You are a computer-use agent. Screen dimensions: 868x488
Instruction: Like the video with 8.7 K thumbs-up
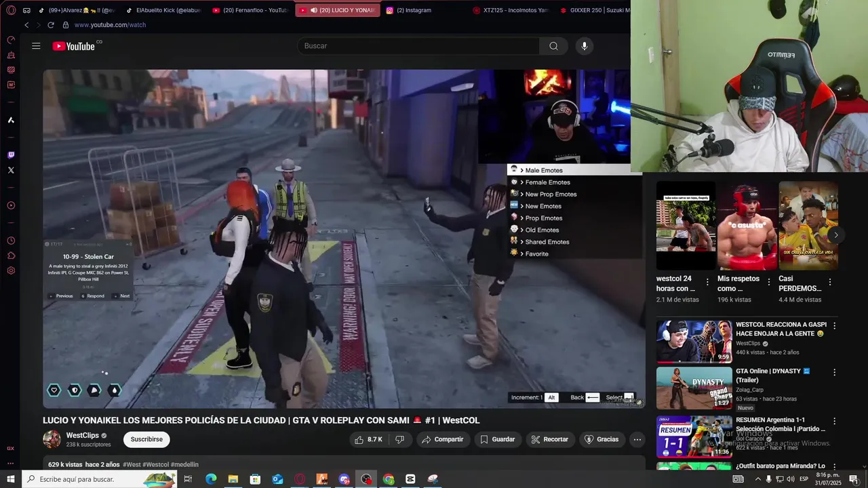(368, 439)
